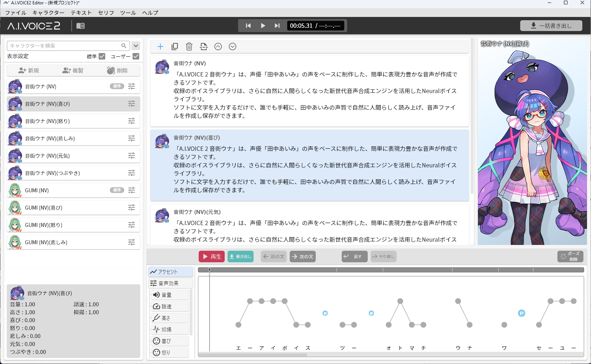The image size is (591, 364).
Task: Start playback with top play icon
Action: (x=263, y=26)
